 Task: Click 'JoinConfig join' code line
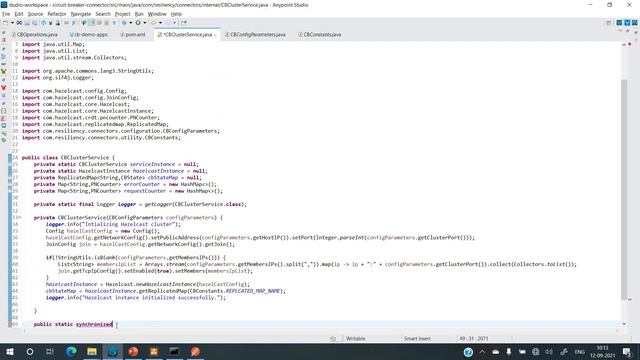point(140,244)
